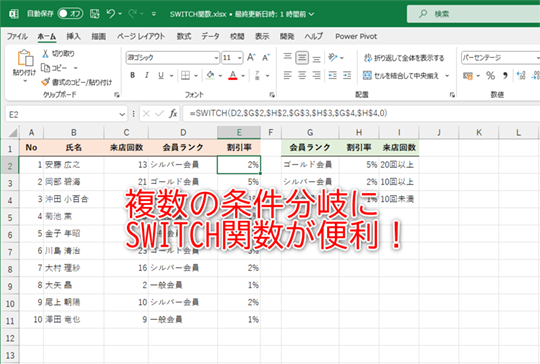This screenshot has width=540, height=364.
Task: Click Align Left icon
Action: click(288, 75)
